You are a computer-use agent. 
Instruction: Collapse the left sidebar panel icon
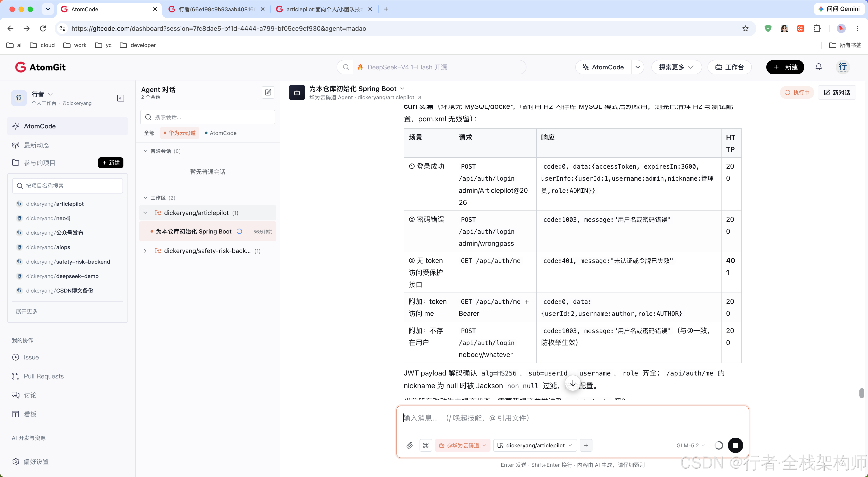pyautogui.click(x=121, y=98)
